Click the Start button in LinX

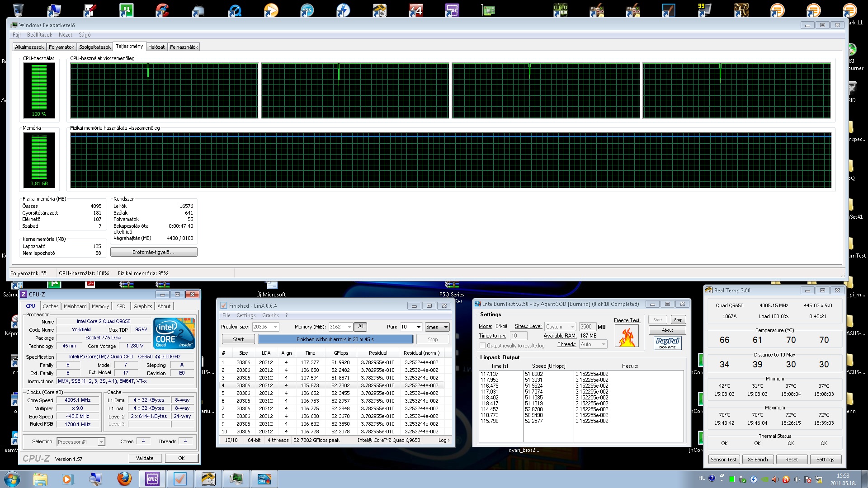(238, 339)
